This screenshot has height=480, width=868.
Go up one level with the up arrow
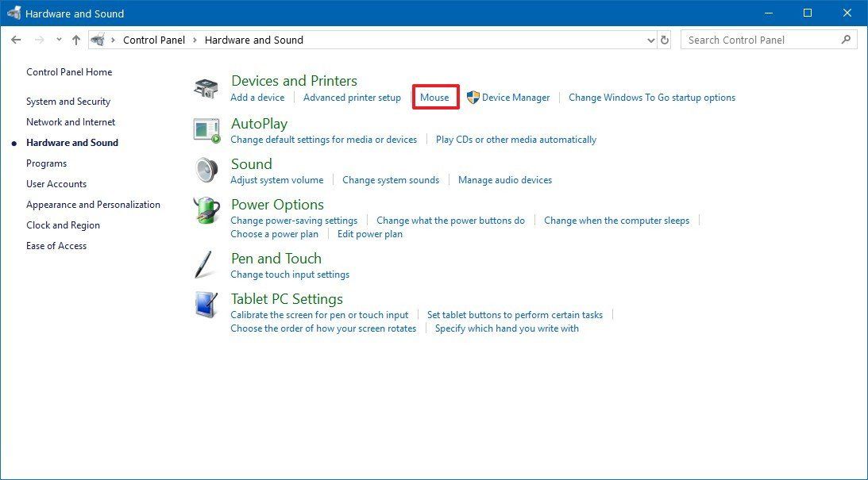76,39
